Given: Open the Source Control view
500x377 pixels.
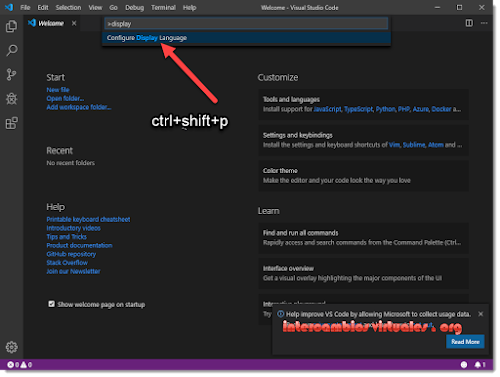Looking at the screenshot, I should [11, 74].
